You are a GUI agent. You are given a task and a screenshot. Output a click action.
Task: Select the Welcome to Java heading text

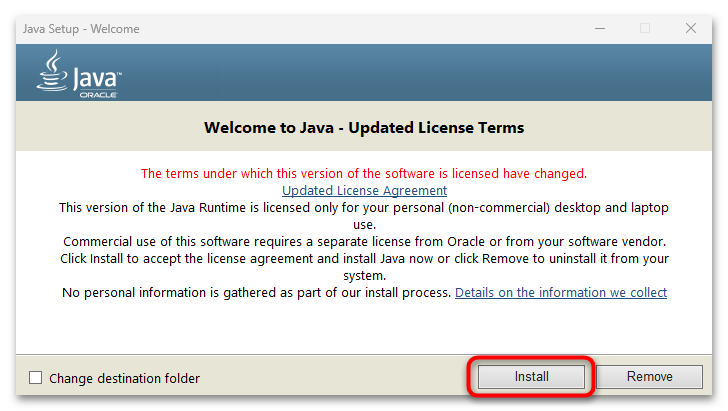(364, 128)
